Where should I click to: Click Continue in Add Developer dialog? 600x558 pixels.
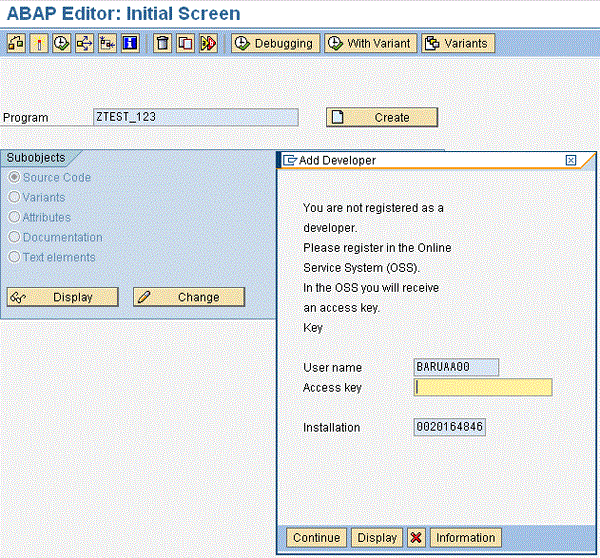[316, 538]
